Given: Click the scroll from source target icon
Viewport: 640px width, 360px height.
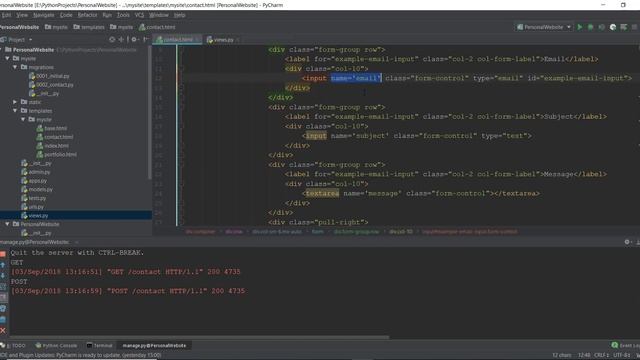Looking at the screenshot, I should (112, 40).
